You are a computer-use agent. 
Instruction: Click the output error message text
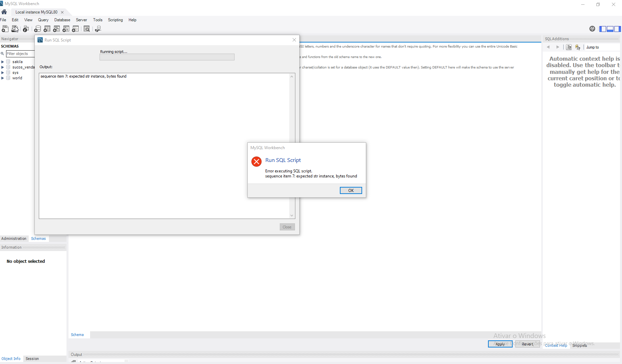click(83, 76)
